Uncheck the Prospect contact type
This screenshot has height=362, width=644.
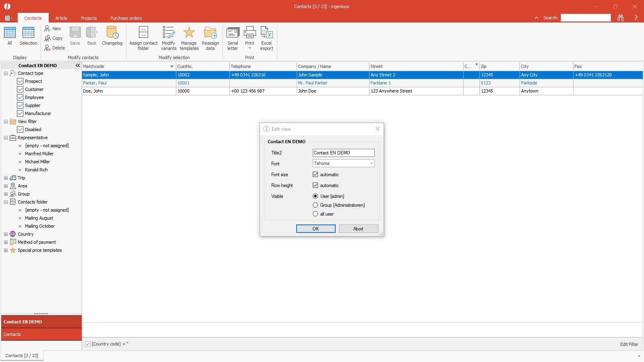pyautogui.click(x=20, y=81)
